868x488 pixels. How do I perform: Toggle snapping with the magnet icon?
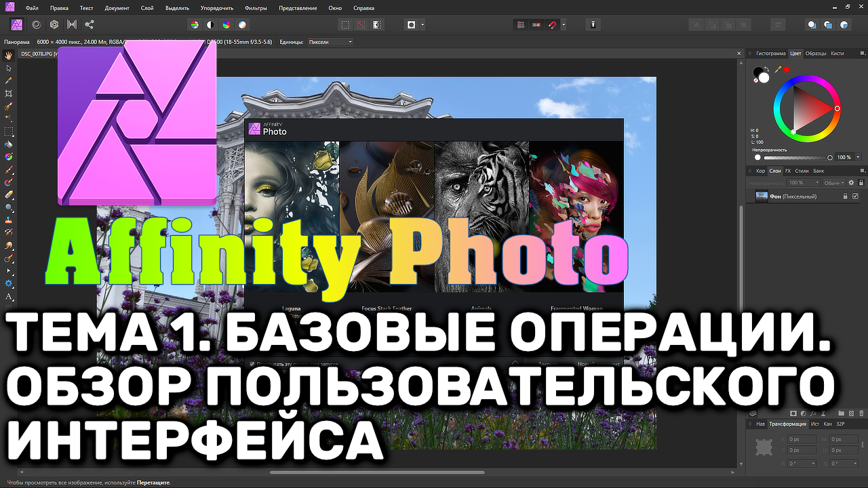(x=553, y=24)
